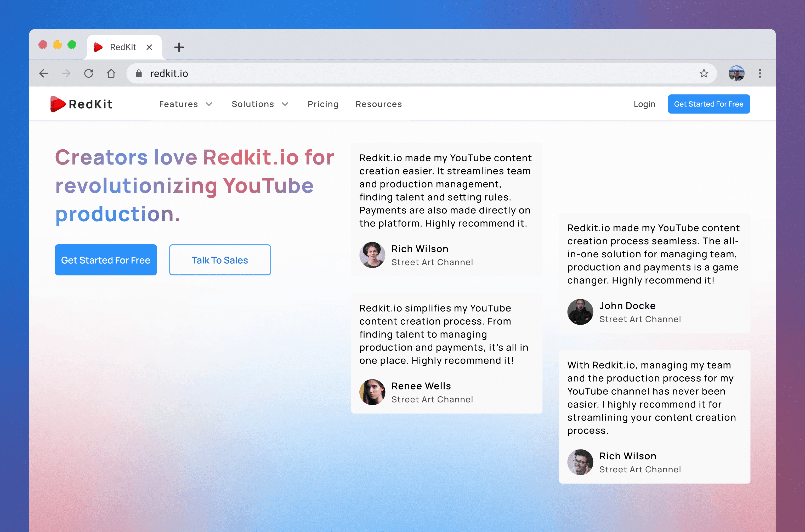Open browser three-dot menu
805x532 pixels.
[x=760, y=73]
